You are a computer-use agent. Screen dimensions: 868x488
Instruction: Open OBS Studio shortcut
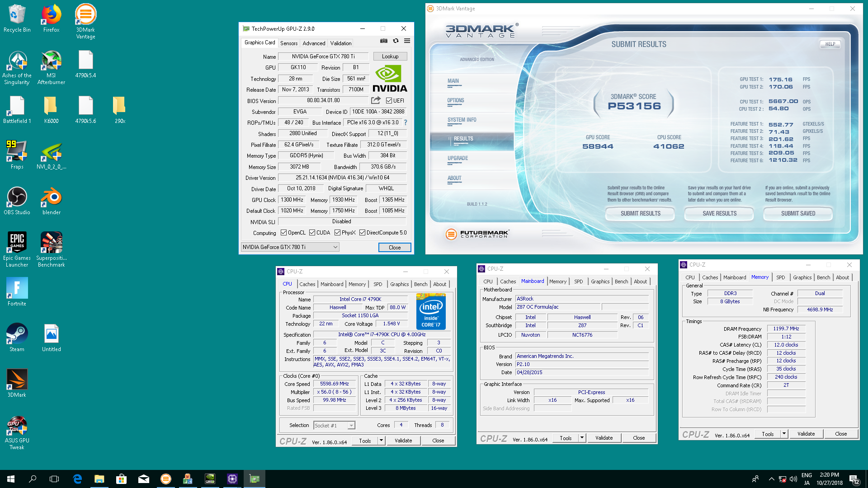point(17,201)
